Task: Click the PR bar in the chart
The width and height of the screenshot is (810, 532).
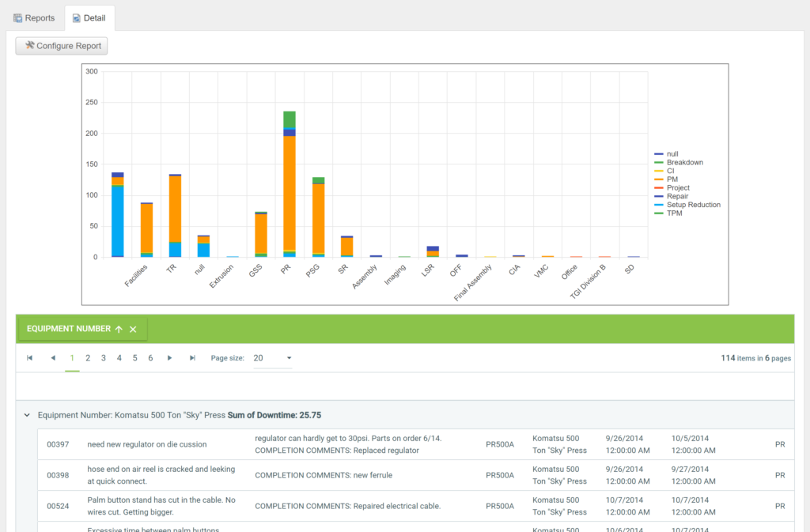Action: [x=290, y=184]
